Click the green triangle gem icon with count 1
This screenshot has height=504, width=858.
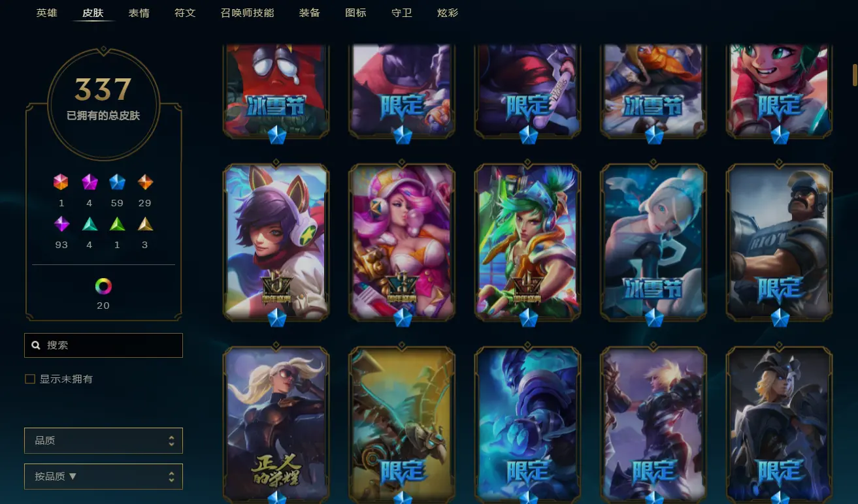tap(117, 224)
